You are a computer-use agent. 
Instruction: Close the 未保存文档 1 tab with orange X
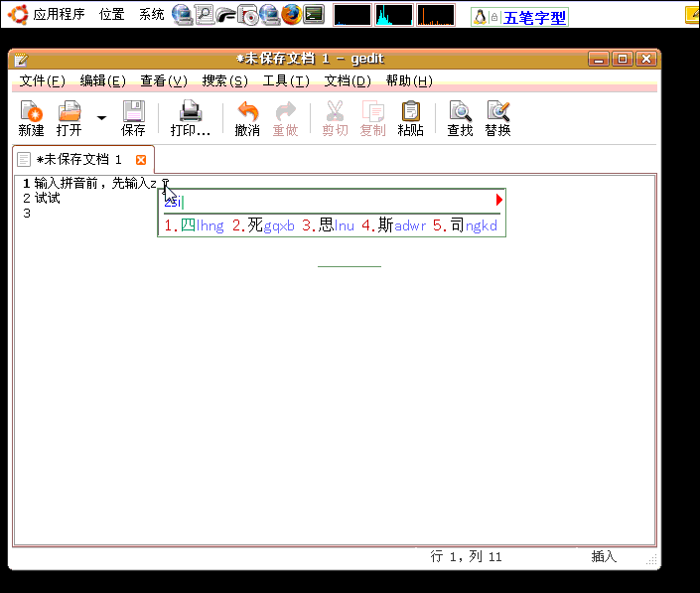(141, 160)
